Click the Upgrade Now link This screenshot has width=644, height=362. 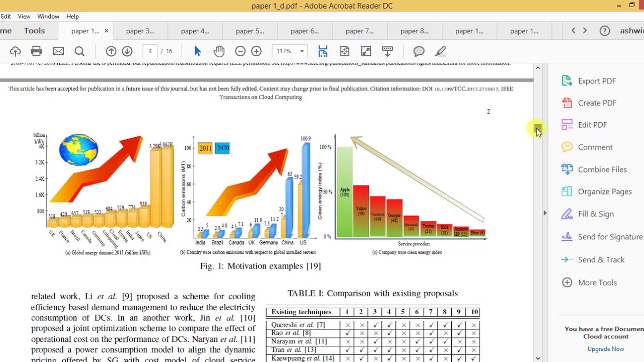(x=606, y=349)
